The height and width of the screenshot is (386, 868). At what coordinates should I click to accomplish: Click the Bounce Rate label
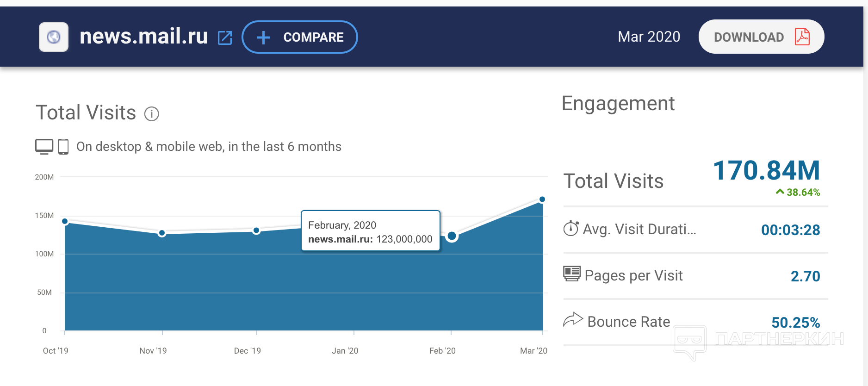point(629,322)
